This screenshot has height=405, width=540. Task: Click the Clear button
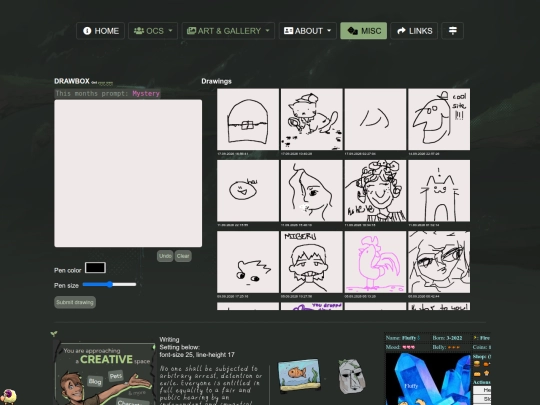(183, 256)
